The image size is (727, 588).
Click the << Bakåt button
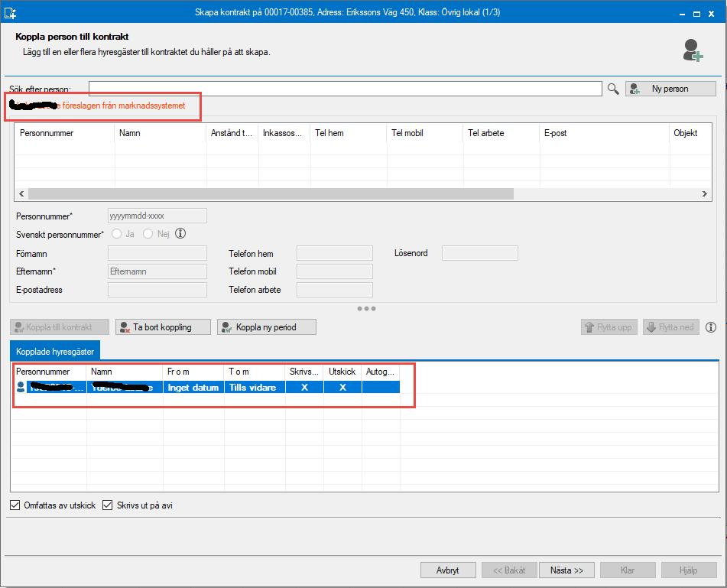pyautogui.click(x=509, y=570)
